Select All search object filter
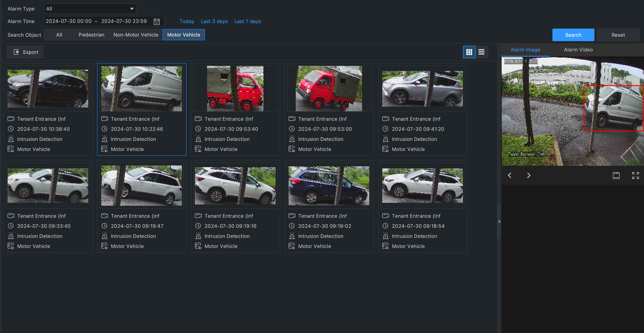Screen dimensions: 644x333 coord(59,35)
